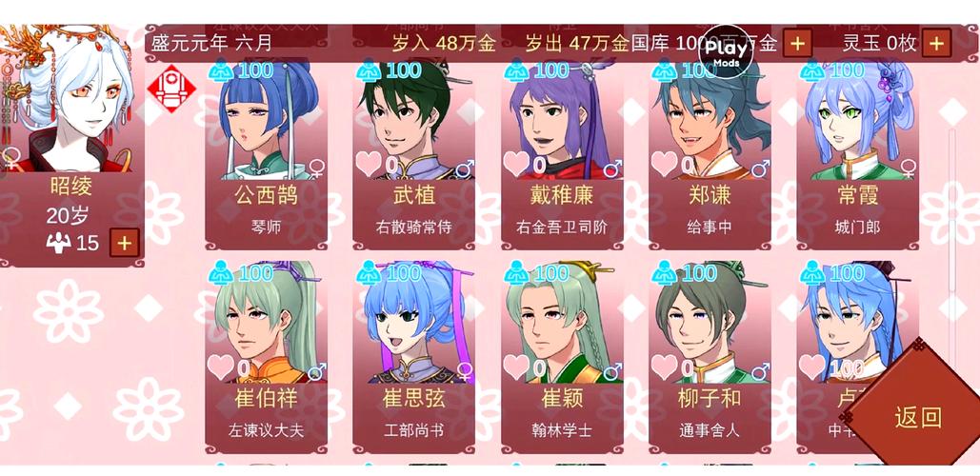This screenshot has height=476, width=980.
Task: Click the Play Mods floating icon
Action: pyautogui.click(x=727, y=51)
